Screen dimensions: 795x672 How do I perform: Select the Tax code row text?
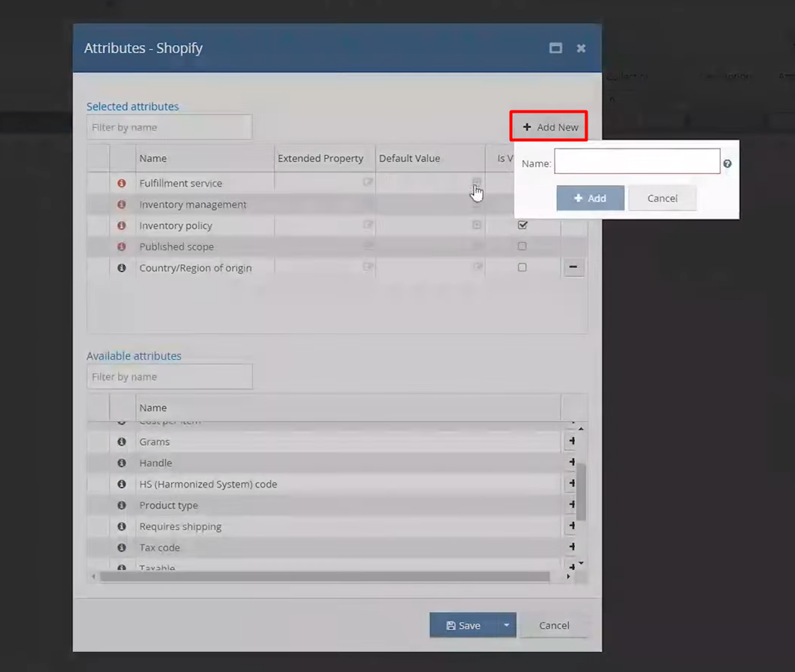tap(159, 548)
